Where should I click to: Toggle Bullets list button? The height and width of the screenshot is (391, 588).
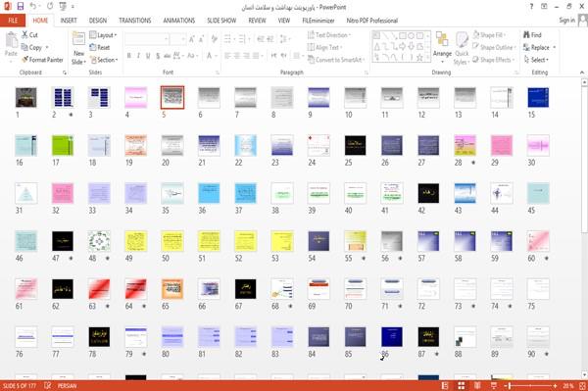click(228, 39)
